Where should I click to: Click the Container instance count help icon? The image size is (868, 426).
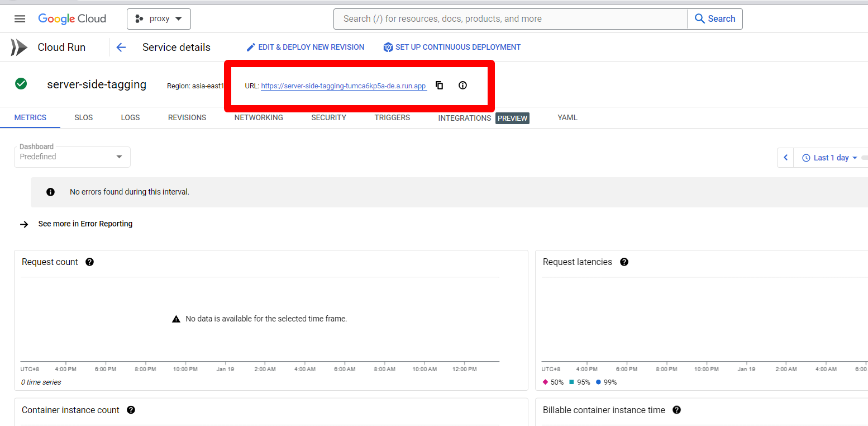coord(131,410)
